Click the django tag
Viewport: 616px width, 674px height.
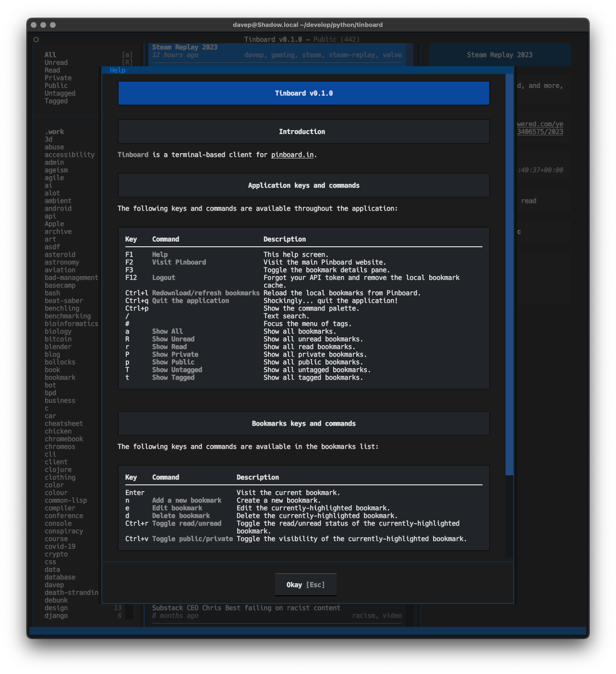(x=56, y=615)
